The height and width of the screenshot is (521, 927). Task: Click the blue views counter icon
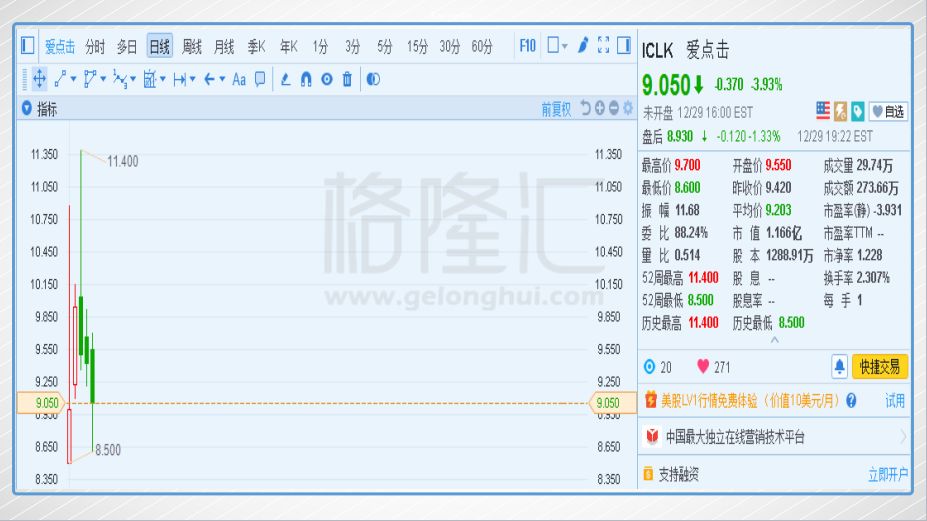(x=649, y=367)
